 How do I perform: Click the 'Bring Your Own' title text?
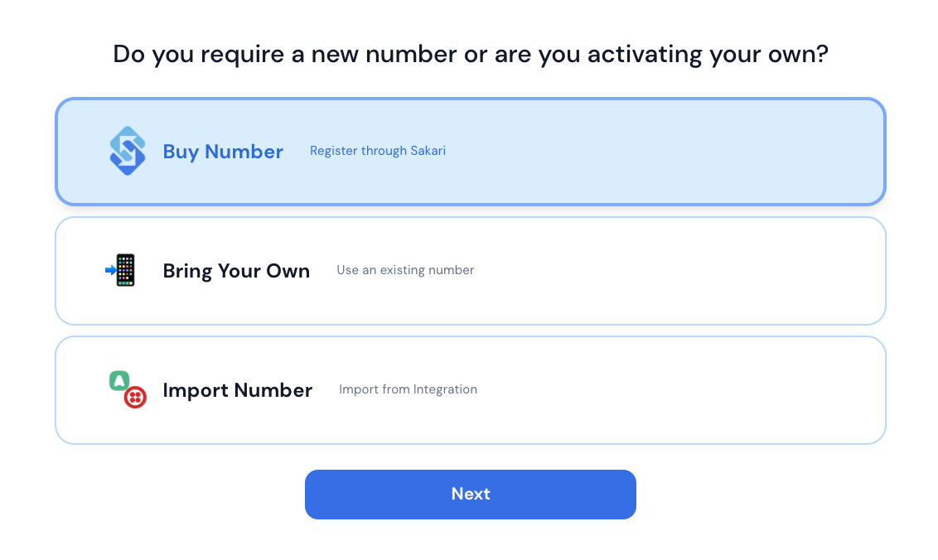tap(236, 271)
